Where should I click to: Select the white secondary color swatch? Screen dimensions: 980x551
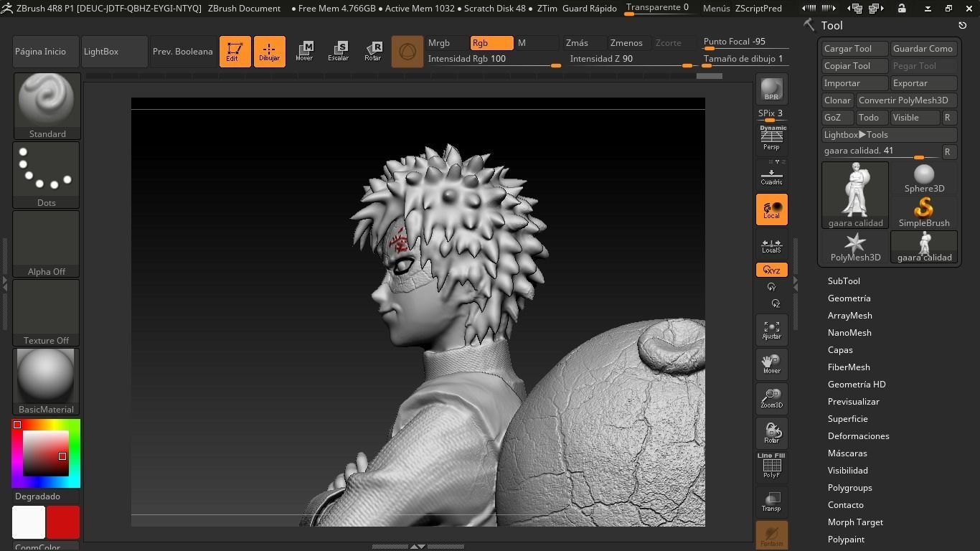point(29,522)
